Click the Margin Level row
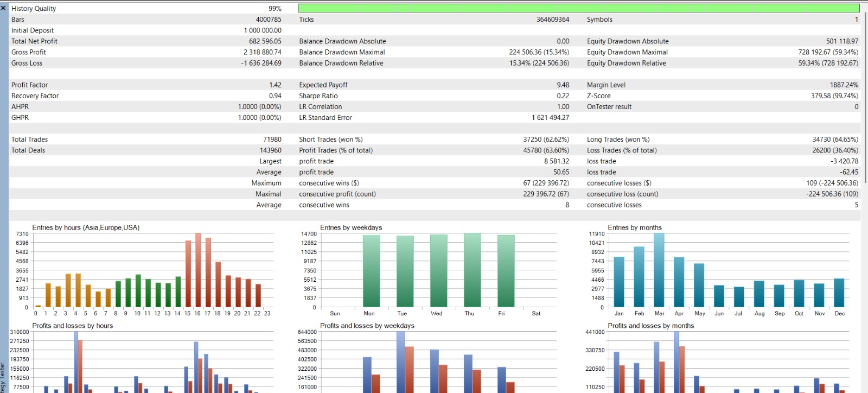Image resolution: width=868 pixels, height=393 pixels. coord(723,85)
